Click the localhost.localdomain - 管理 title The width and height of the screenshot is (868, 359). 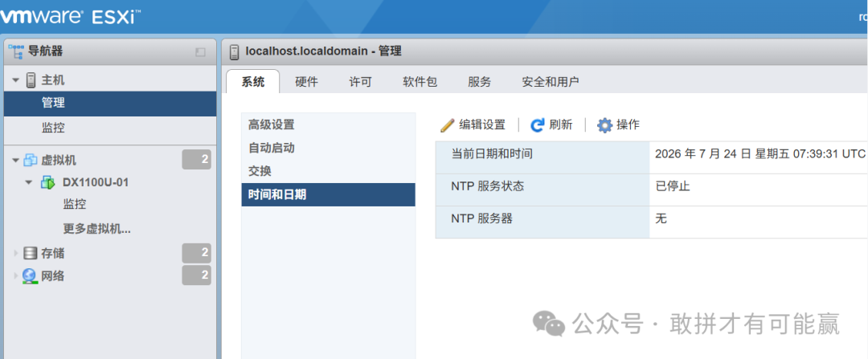(323, 51)
